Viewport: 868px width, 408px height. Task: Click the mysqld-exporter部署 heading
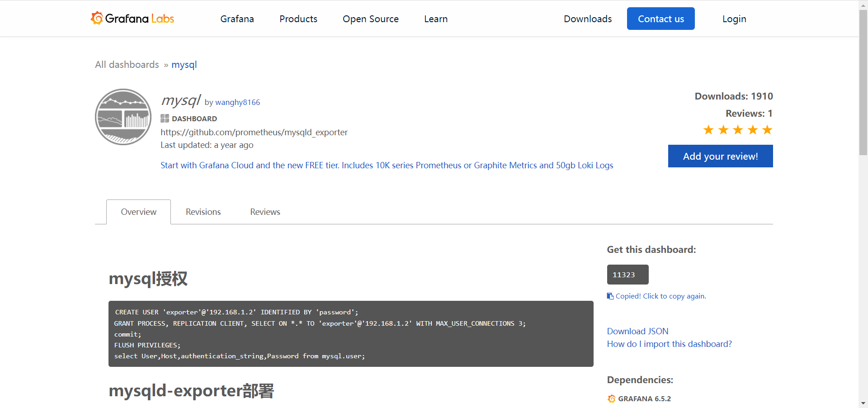pos(192,391)
